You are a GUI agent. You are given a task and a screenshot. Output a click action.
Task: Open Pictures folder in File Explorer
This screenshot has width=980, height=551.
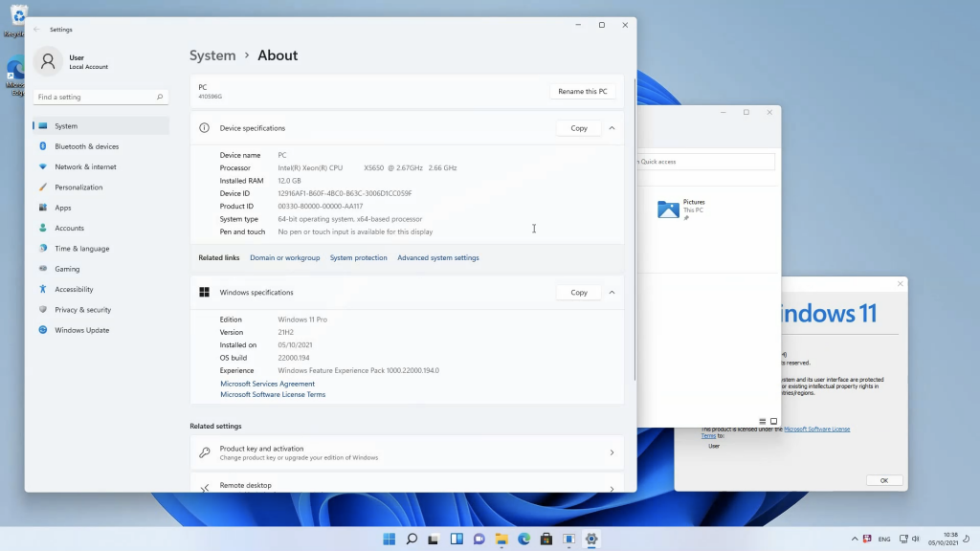(x=681, y=209)
